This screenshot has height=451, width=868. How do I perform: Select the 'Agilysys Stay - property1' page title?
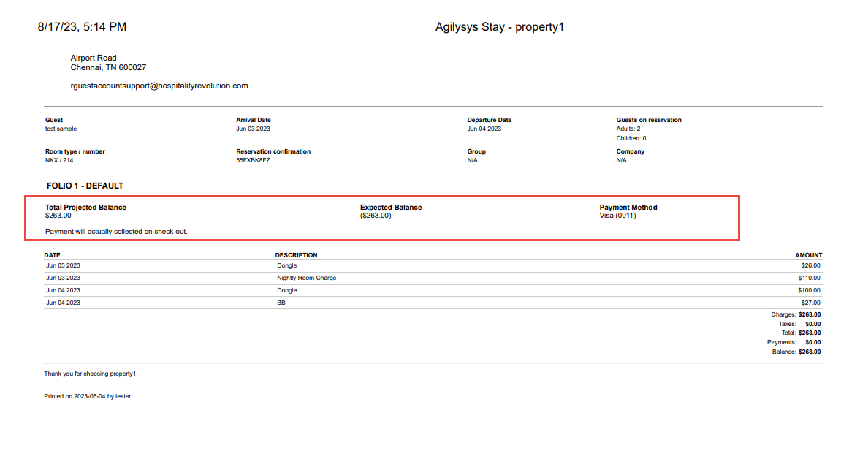point(500,27)
